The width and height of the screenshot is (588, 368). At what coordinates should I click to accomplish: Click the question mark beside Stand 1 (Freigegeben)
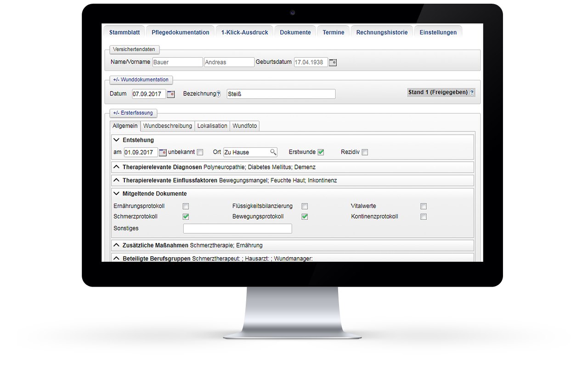pos(471,92)
